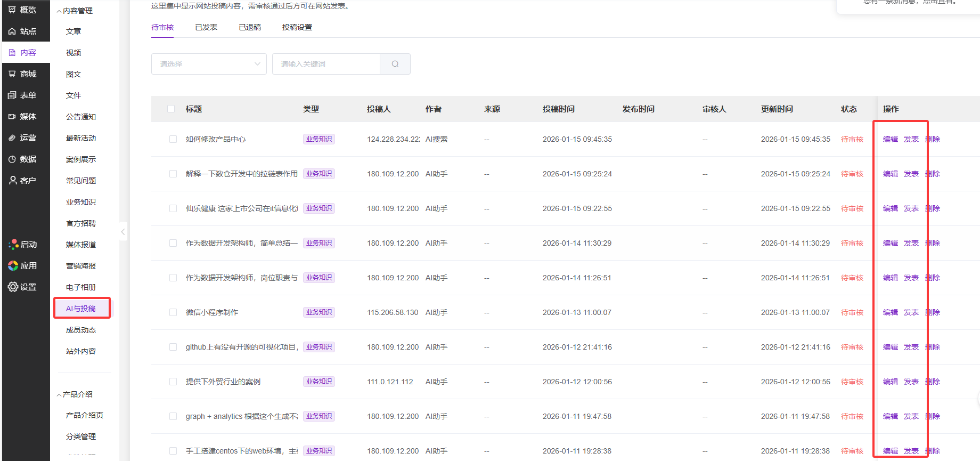Collapse the 内容管理 menu group
The image size is (980, 461).
coord(59,11)
